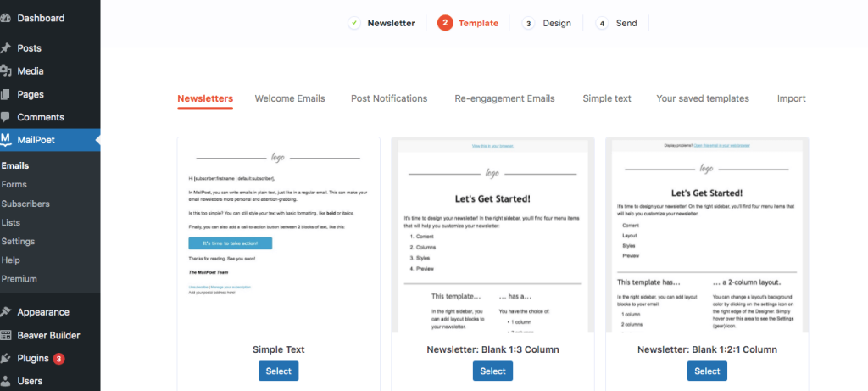This screenshot has height=391, width=868.
Task: Click the Beaver Builder grid icon
Action: (x=6, y=335)
